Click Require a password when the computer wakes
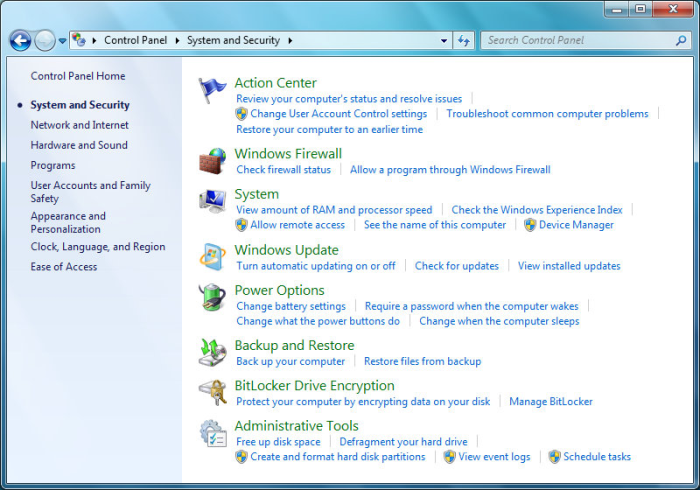 pyautogui.click(x=471, y=306)
